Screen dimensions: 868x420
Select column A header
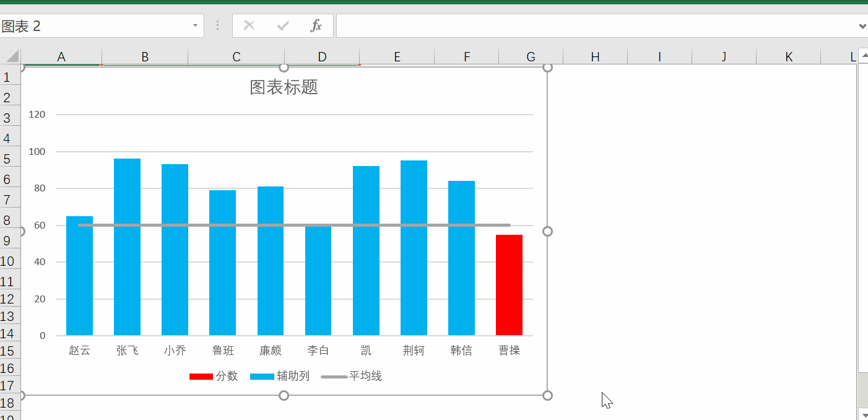coord(61,57)
